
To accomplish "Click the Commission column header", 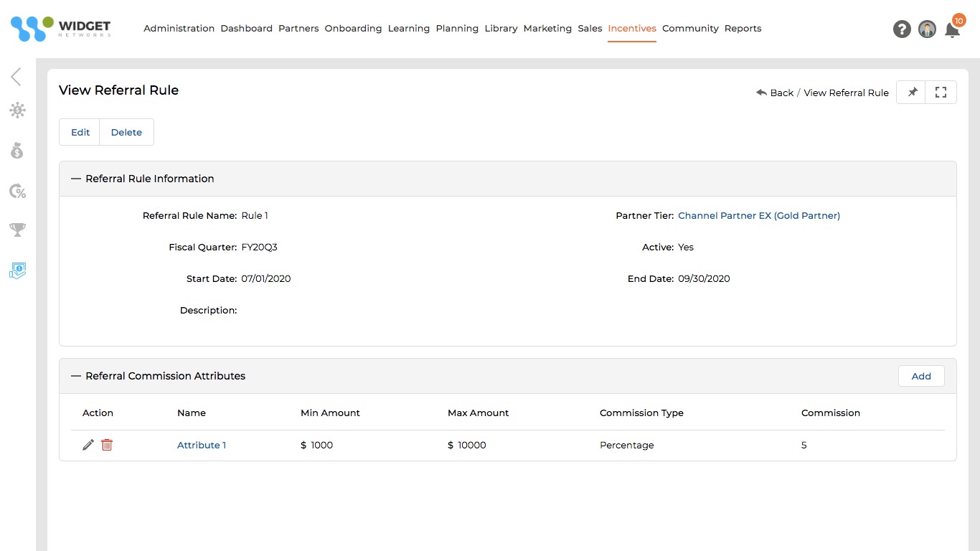I will click(x=830, y=413).
